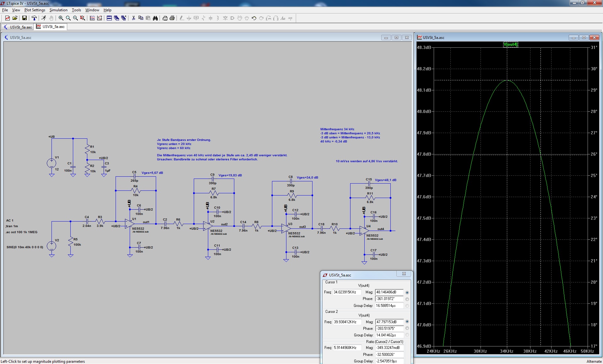This screenshot has height=364, width=603.
Task: Click the SPICE directive '.op' icon
Action: [x=290, y=18]
